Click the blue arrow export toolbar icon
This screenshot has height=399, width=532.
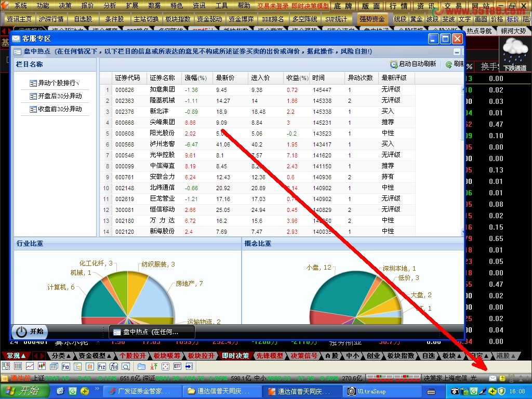pos(189,366)
